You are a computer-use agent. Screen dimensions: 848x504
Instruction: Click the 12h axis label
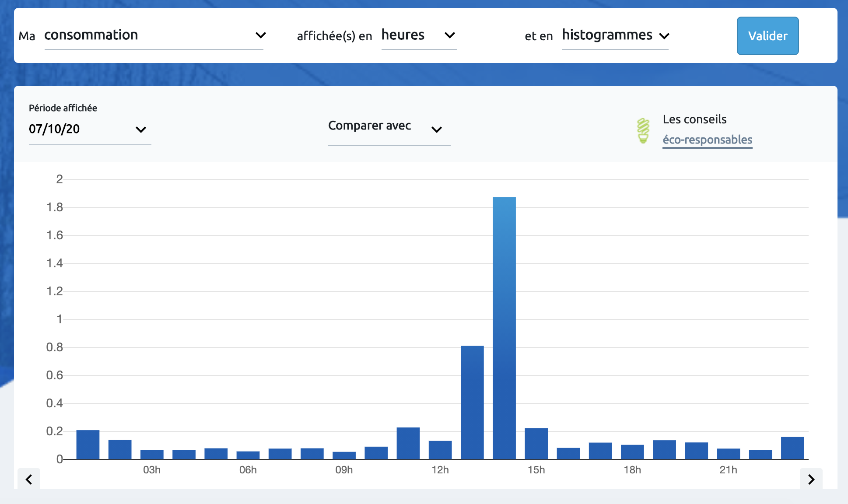point(440,470)
